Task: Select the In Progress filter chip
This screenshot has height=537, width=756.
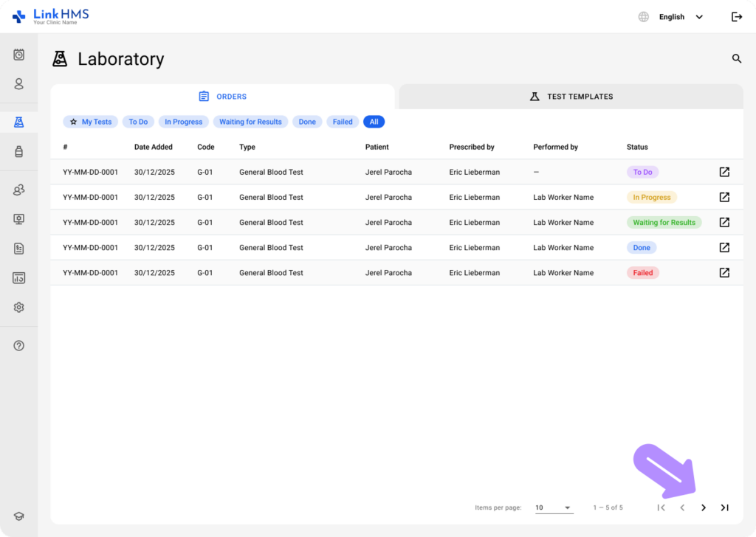Action: [x=183, y=122]
